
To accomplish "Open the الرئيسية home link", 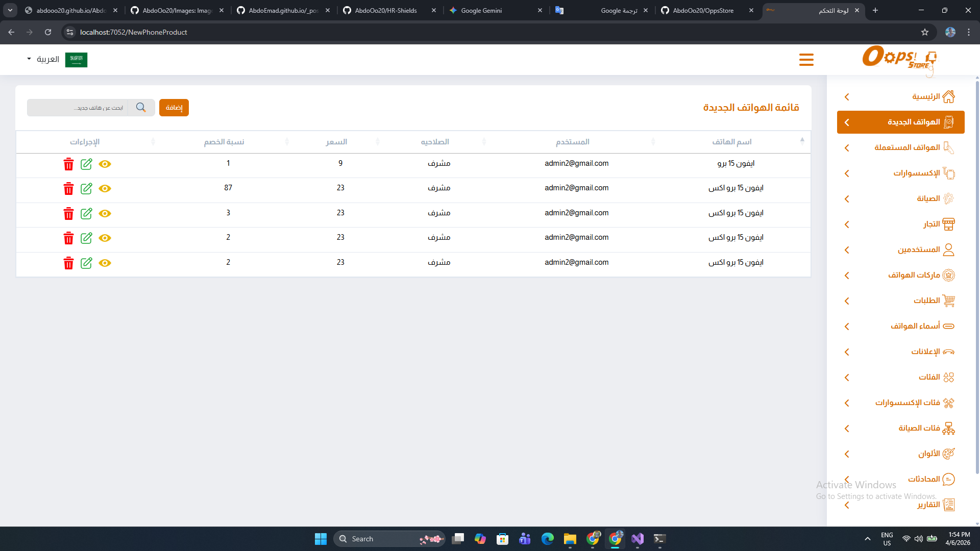I will [x=925, y=96].
